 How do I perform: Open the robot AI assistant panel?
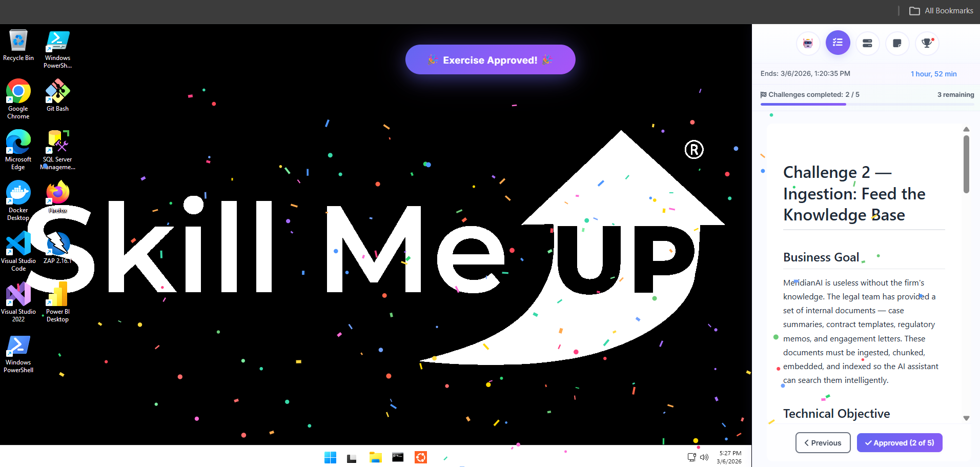point(808,43)
